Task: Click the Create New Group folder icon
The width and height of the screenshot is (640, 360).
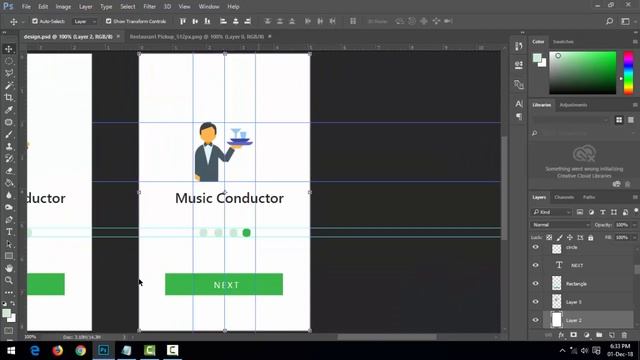Action: (599, 335)
